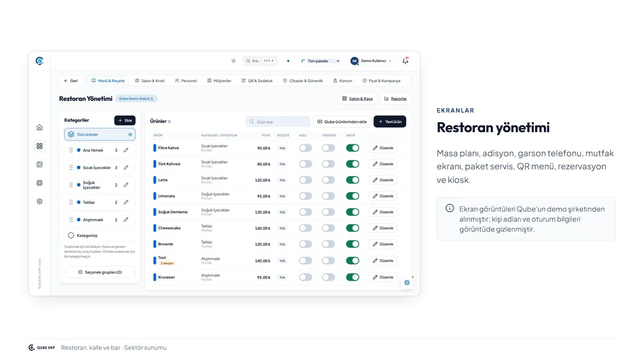The image size is (644, 362).
Task: Open the Raporlar link
Action: click(x=396, y=99)
